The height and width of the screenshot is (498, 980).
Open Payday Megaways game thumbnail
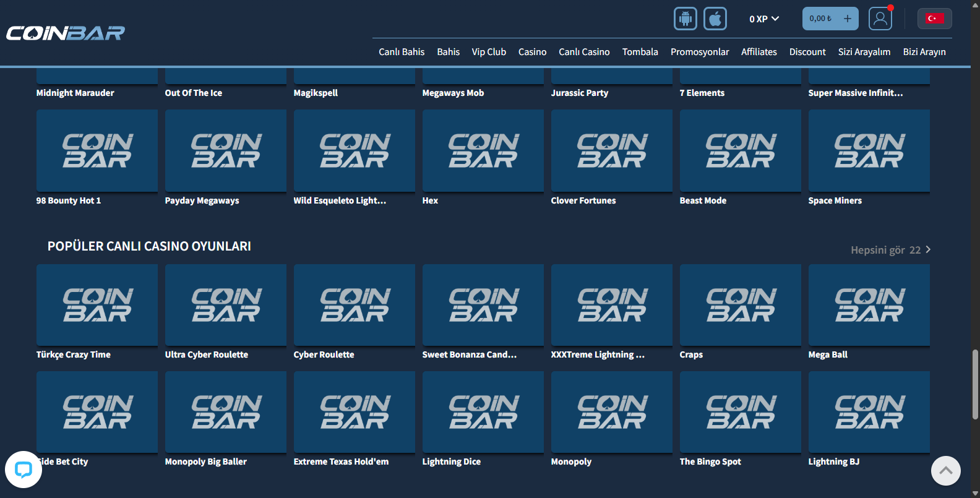coord(226,150)
